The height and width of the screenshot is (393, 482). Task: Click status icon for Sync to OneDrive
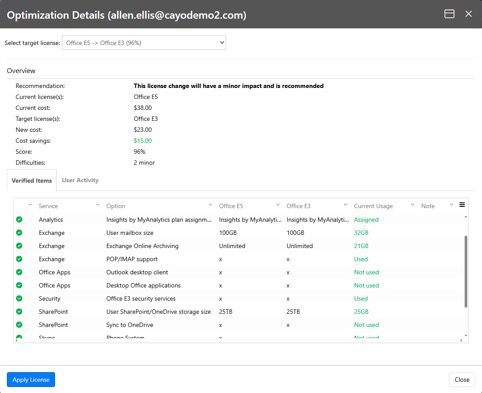click(x=19, y=325)
